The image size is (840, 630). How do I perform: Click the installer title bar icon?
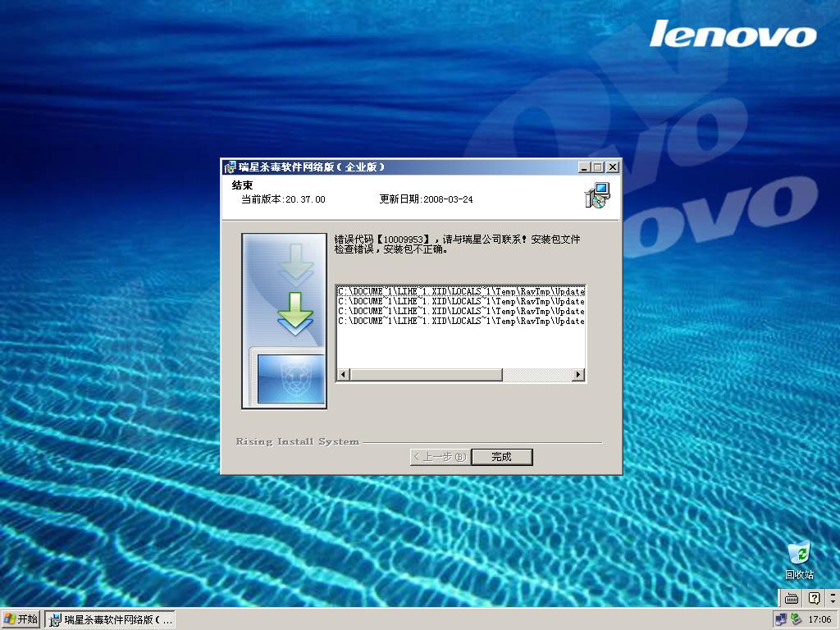coord(230,167)
